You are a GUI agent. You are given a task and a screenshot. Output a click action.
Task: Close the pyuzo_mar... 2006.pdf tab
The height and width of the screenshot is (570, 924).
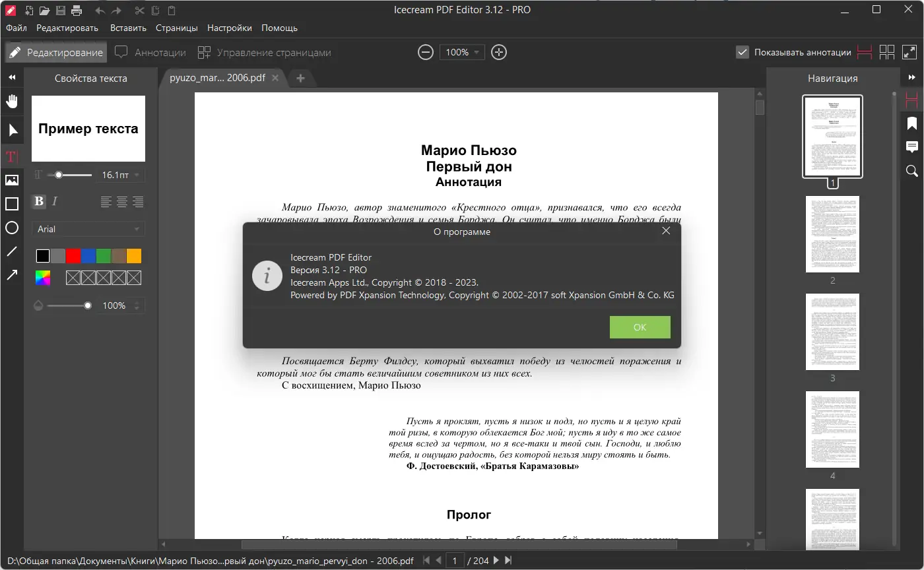276,78
